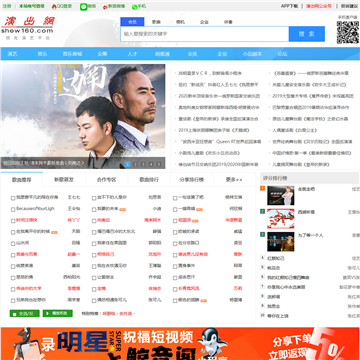
Task: Open the 2019上海 dance drama news item
Action: [214, 130]
